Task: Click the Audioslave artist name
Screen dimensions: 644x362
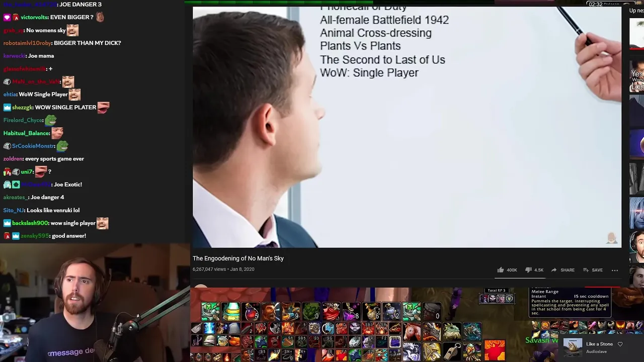Action: [596, 351]
